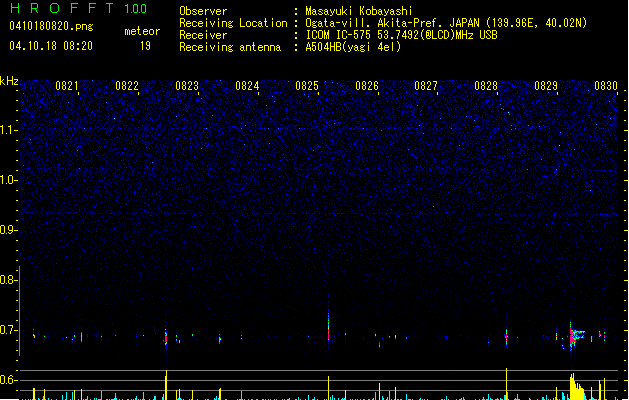Click the meteor count value 19
This screenshot has width=629, height=400.
pos(145,46)
